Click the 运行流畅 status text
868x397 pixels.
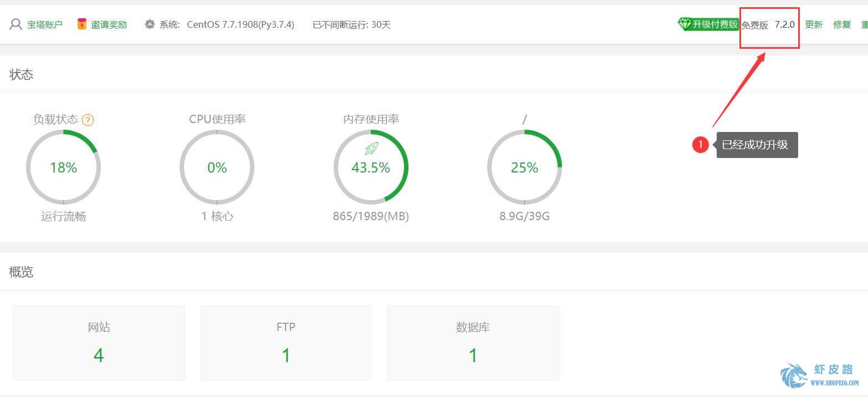coord(63,216)
